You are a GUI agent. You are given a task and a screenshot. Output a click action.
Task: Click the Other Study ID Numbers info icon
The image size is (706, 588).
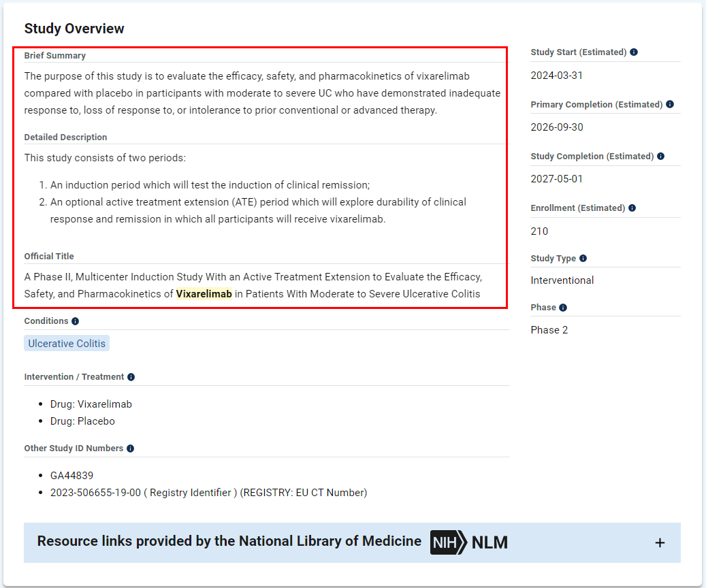click(130, 448)
